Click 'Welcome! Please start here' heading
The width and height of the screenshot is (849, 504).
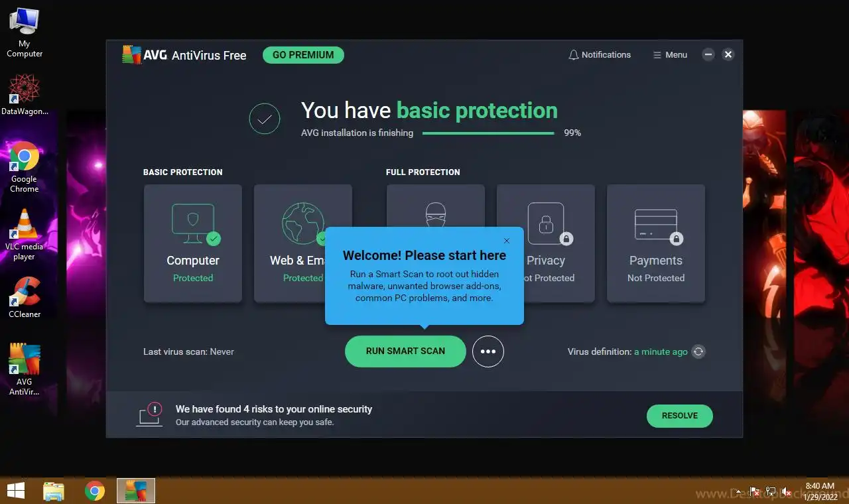tap(424, 255)
